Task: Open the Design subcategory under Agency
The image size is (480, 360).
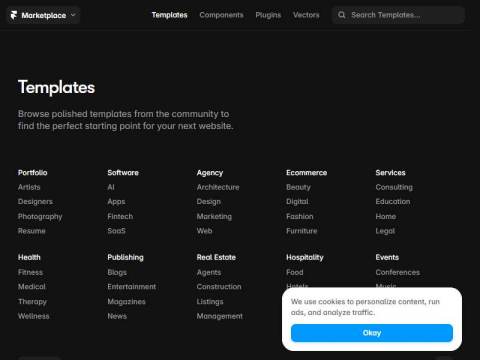Action: [x=209, y=202]
